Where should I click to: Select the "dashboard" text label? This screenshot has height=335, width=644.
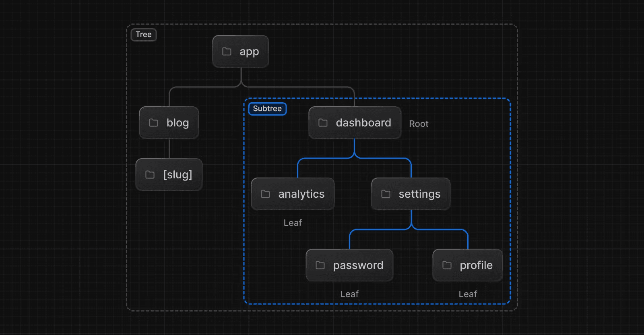point(363,123)
